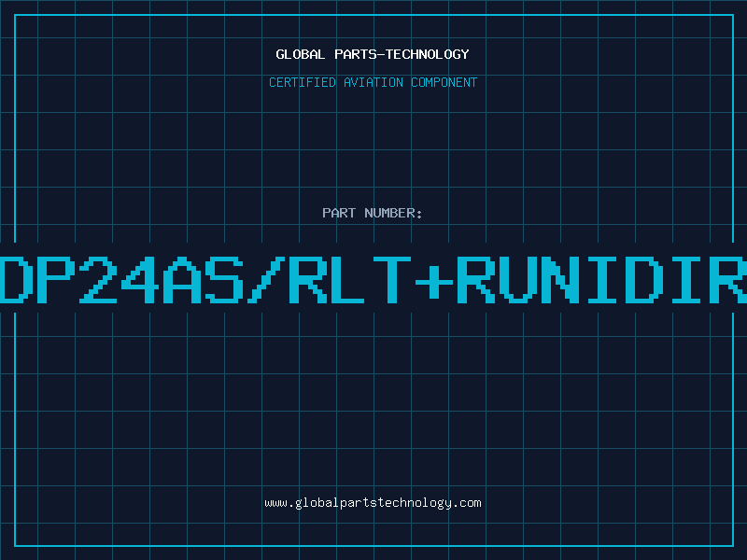Open the www.globalpartstechnology.com link
Viewport: 747px width, 560px height.
click(x=373, y=503)
